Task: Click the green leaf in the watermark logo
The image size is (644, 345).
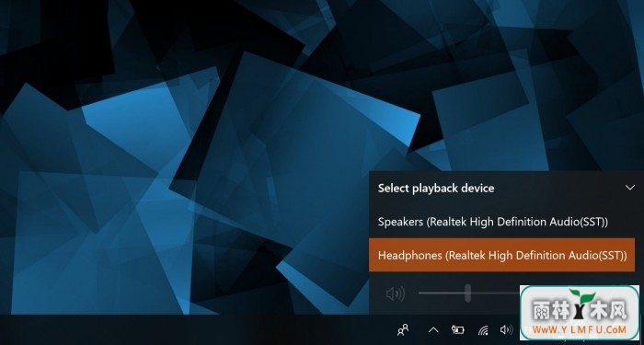Action: point(581,295)
